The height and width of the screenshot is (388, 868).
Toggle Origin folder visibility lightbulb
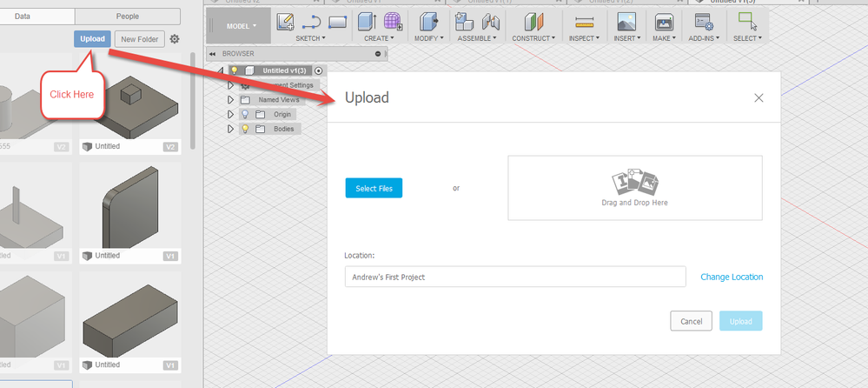245,114
